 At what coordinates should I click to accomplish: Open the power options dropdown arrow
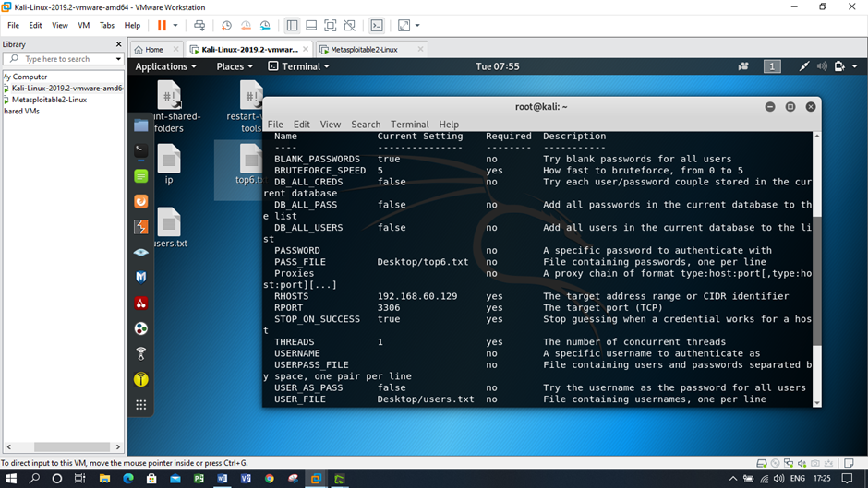(x=175, y=26)
